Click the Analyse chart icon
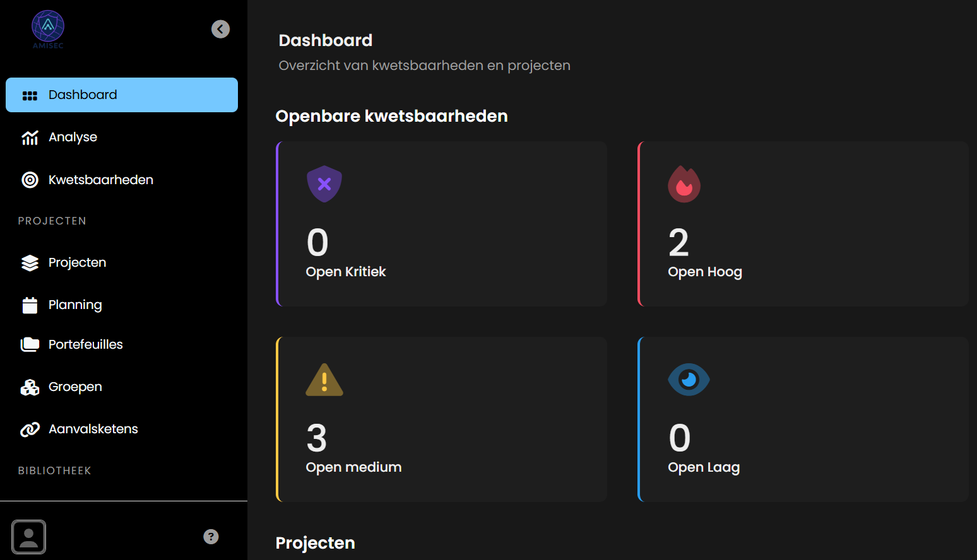Viewport: 977px width, 560px height. pos(30,137)
